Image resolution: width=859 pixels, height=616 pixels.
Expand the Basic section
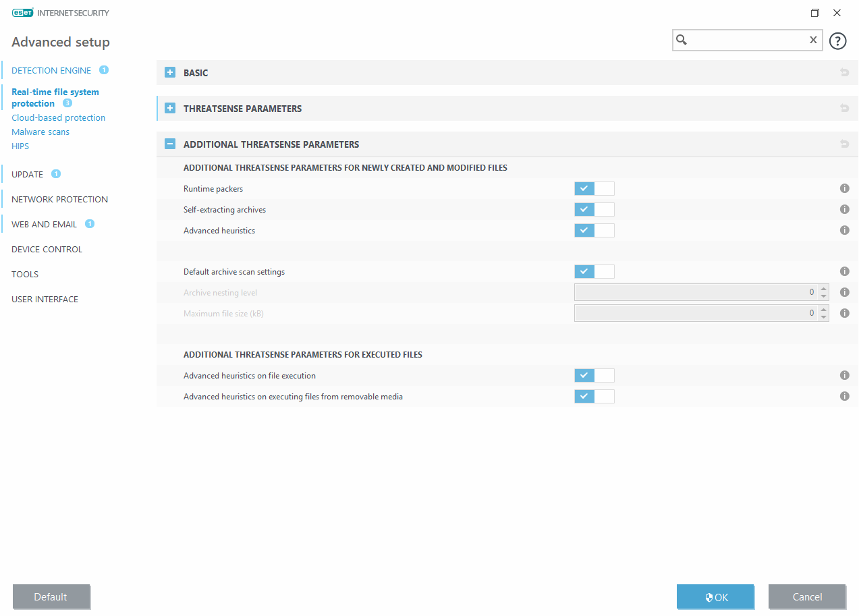(170, 73)
